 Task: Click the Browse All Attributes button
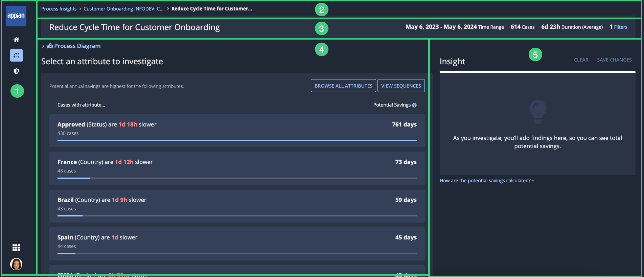click(343, 86)
